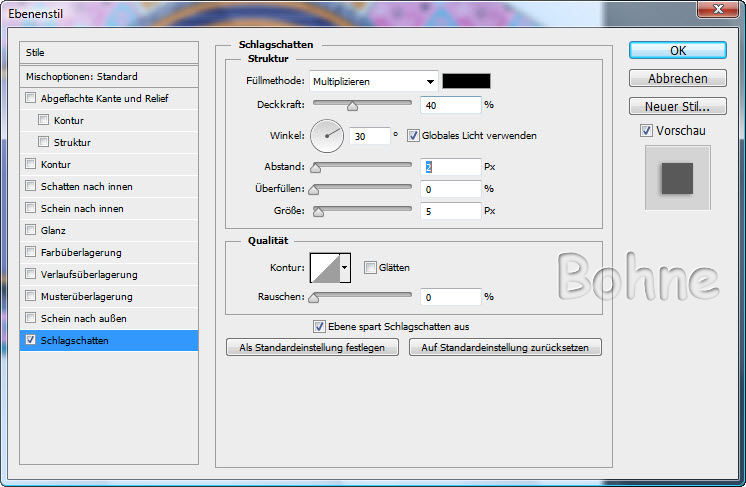Click the style preview thumbnail
Viewport: 746px width, 487px height.
coord(677,178)
